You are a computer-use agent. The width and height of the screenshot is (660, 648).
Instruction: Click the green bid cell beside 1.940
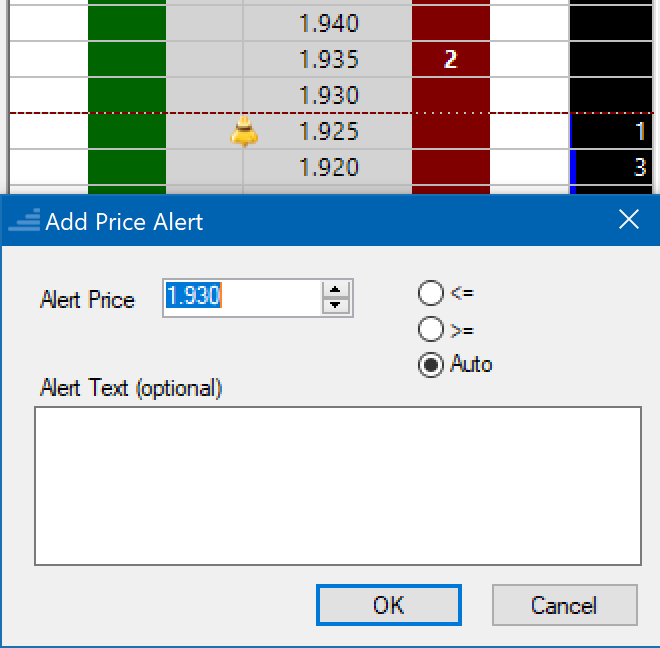click(127, 23)
